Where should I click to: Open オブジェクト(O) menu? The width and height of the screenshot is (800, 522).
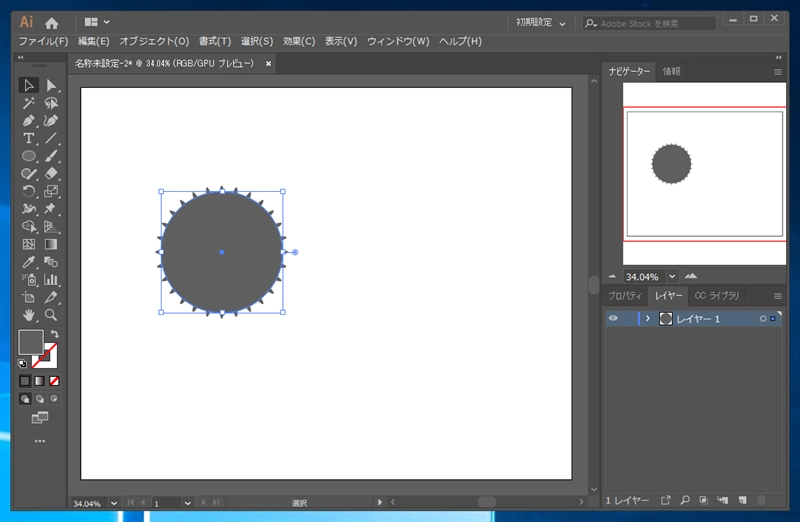(154, 41)
